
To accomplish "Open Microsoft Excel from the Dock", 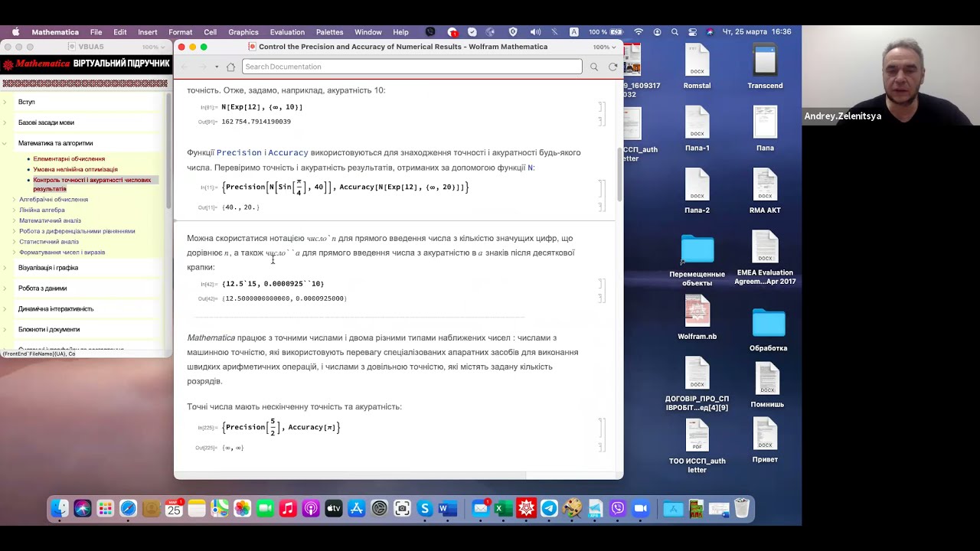I will tap(503, 508).
